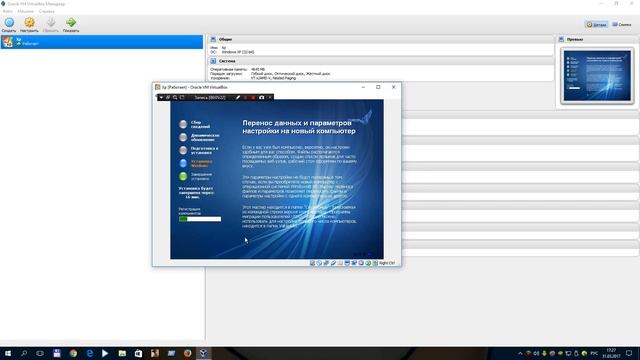640x360 pixels.
Task: Open the Action Center notifications icon
Action: [x=629, y=353]
